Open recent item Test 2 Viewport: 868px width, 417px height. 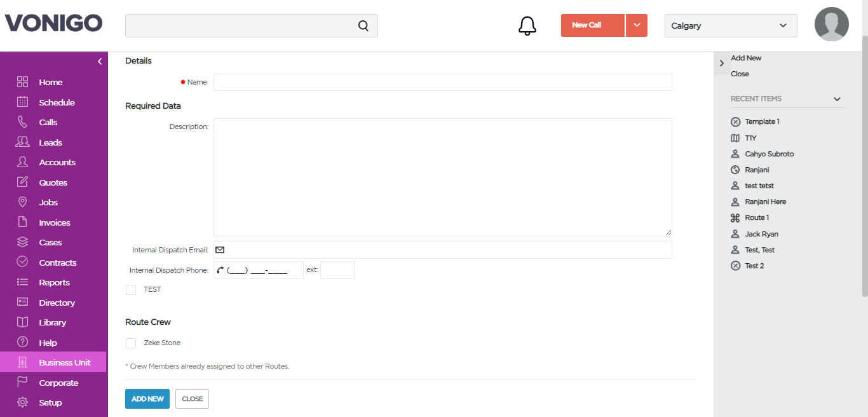coord(754,266)
